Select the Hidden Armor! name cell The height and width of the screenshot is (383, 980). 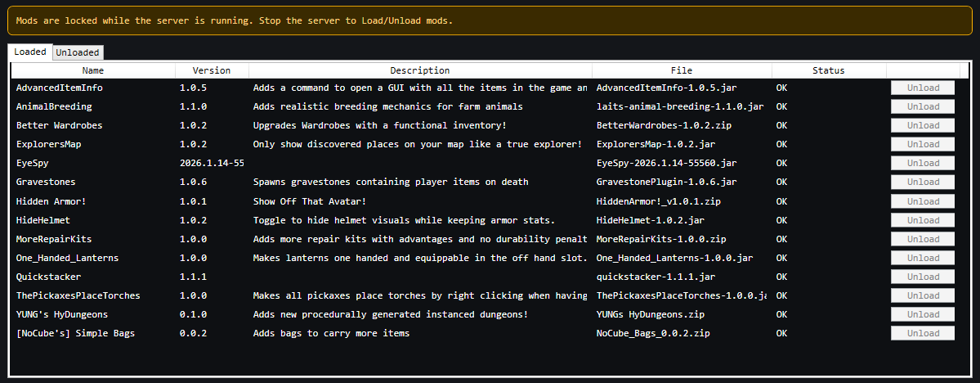[x=51, y=201]
